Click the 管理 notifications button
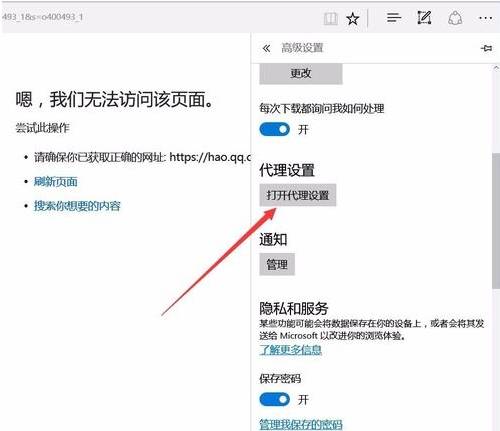 [277, 265]
